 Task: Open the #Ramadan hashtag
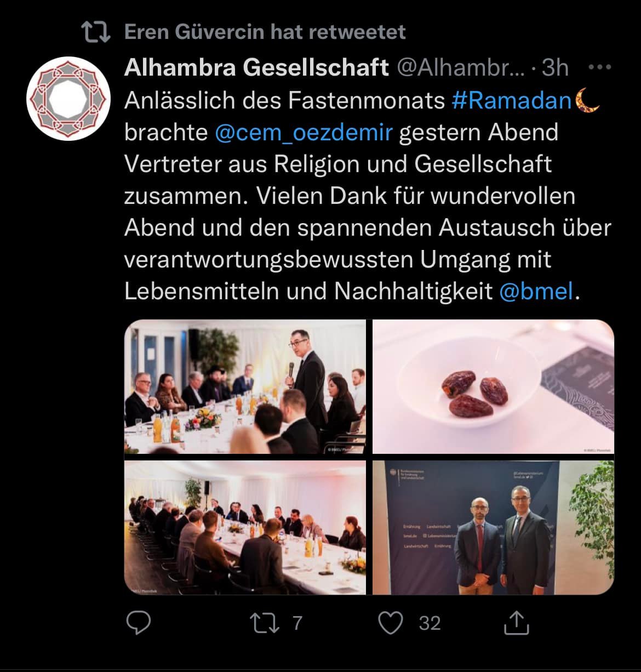pyautogui.click(x=512, y=100)
